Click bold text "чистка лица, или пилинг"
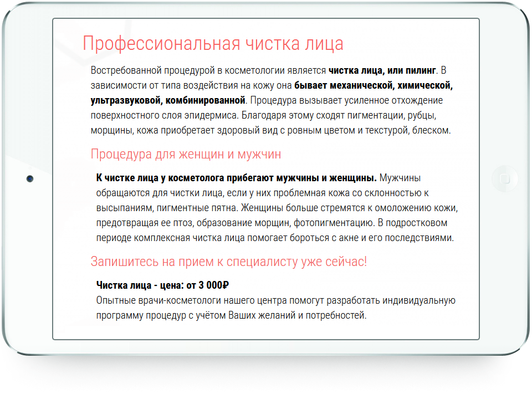The image size is (532, 394). 382,70
